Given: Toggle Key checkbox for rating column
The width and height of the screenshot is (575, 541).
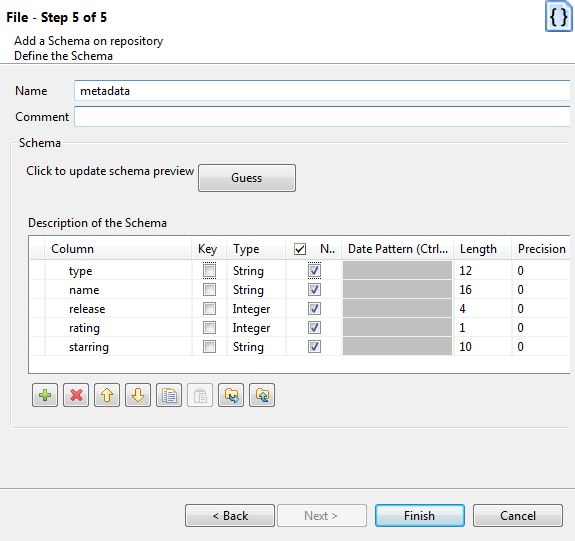Looking at the screenshot, I should 209,328.
